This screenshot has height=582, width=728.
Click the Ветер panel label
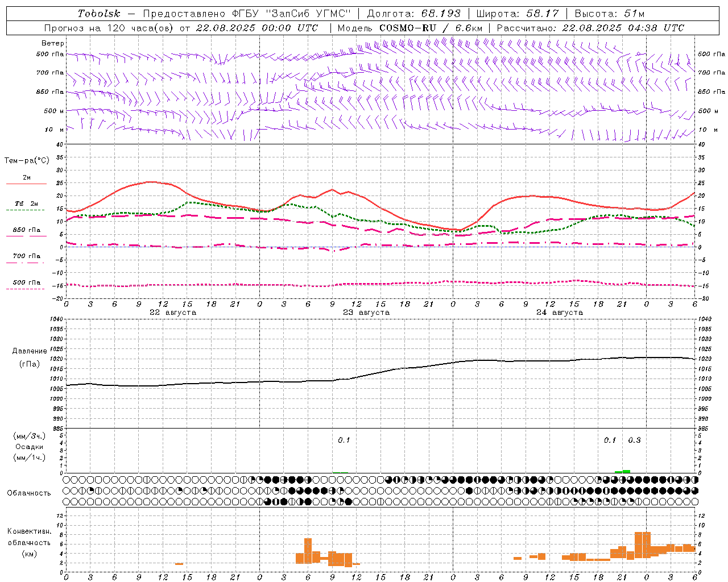pos(53,43)
